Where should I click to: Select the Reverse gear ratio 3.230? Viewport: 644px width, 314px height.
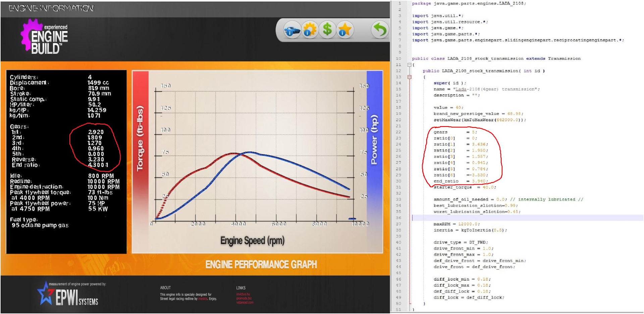(x=96, y=159)
